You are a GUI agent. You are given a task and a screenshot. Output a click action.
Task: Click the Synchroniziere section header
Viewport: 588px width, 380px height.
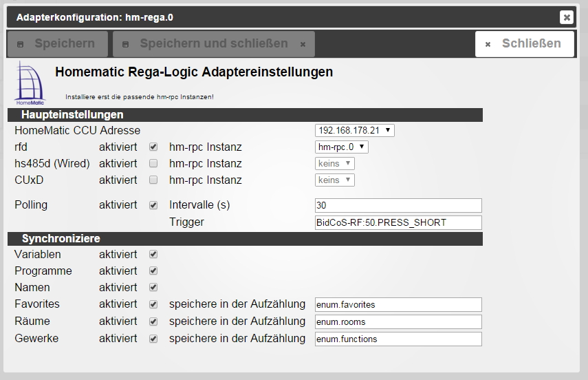click(x=245, y=239)
